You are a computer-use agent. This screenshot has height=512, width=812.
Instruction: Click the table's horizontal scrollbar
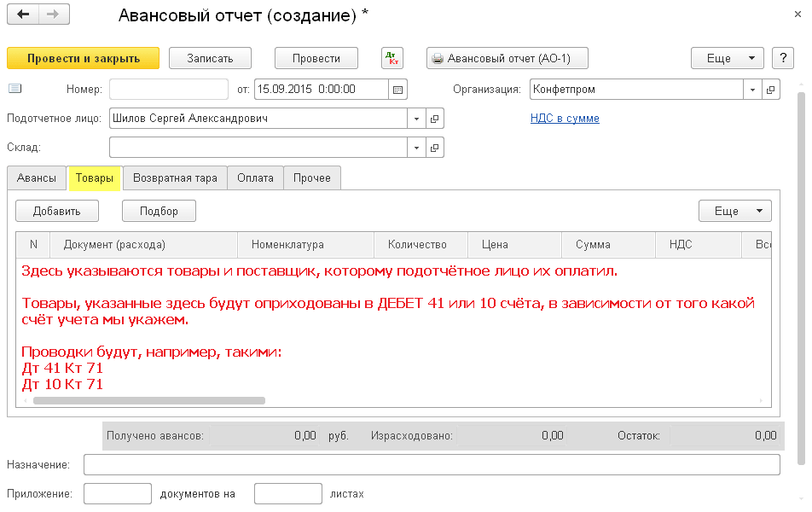click(149, 400)
